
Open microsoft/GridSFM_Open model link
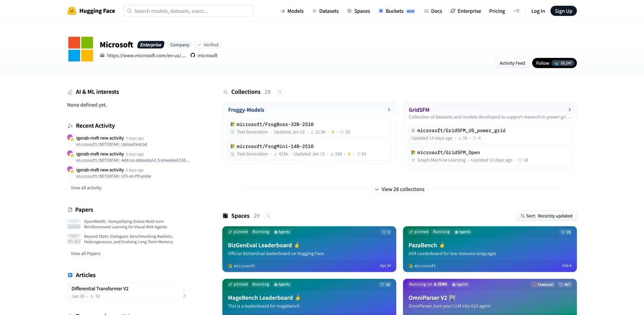tap(448, 152)
